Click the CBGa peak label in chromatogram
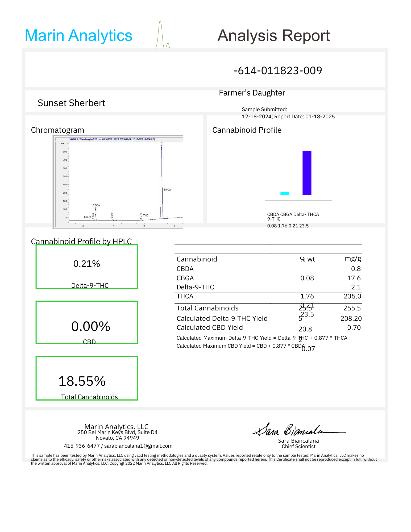The image size is (411, 532). click(96, 205)
